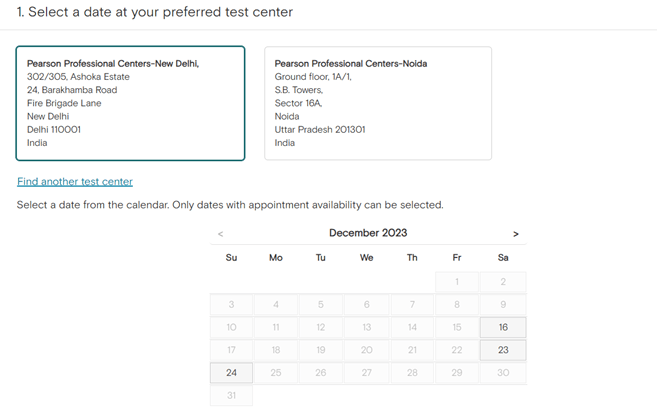The image size is (657, 415).
Task: Click disabled date December 25
Action: [x=276, y=373]
